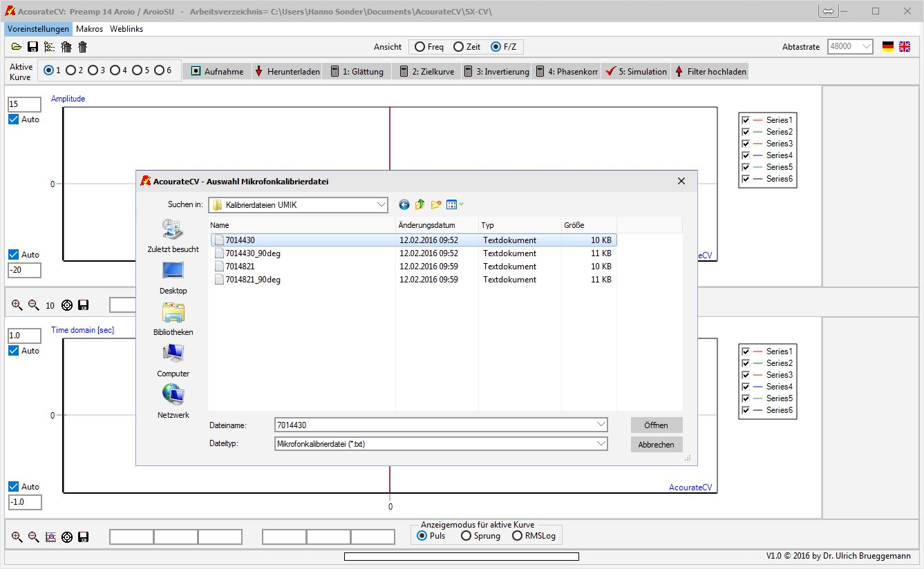This screenshot has width=924, height=569.
Task: Toggle upper Auto checkbox of amplitude chart
Action: (14, 119)
